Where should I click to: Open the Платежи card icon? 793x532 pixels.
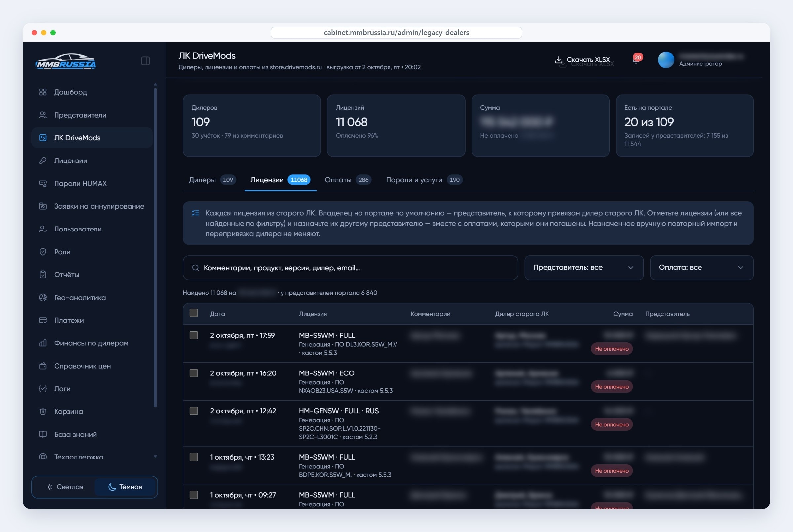pos(43,320)
